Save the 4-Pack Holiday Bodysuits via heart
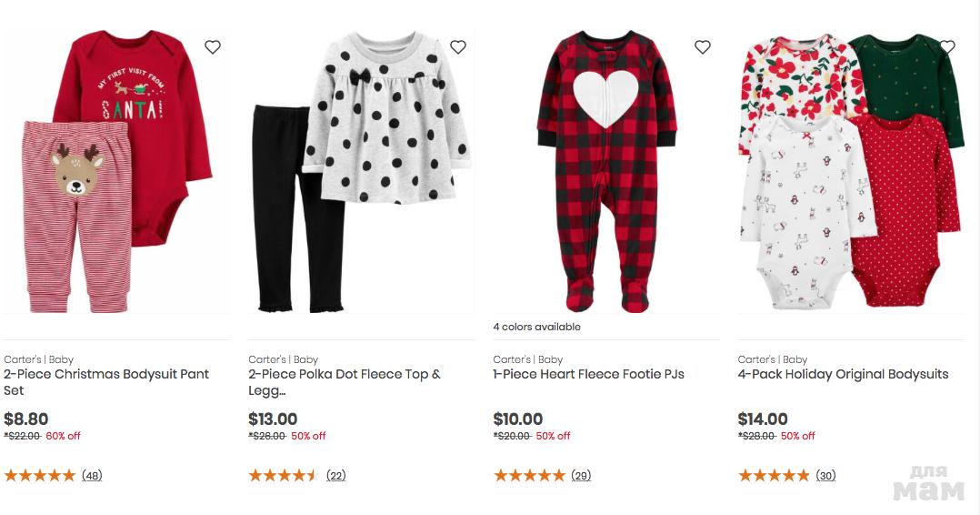 [947, 47]
